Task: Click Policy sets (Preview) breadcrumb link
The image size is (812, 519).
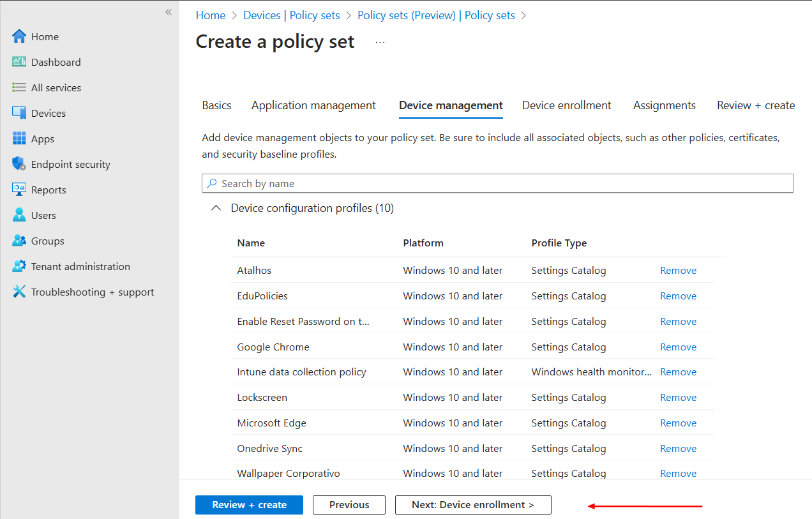Action: (x=436, y=15)
